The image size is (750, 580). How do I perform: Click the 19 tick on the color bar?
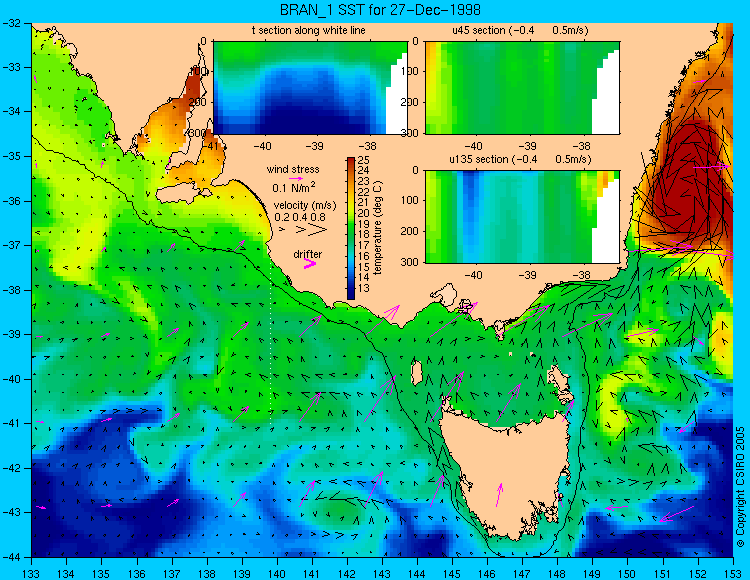point(364,224)
